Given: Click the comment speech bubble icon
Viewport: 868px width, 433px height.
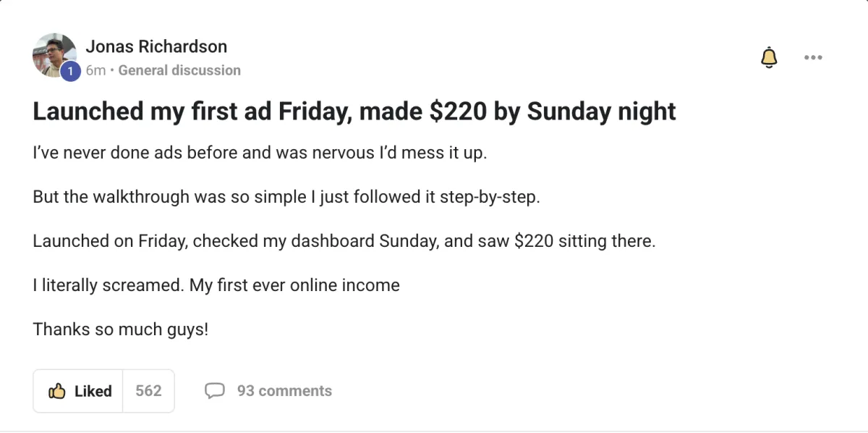Looking at the screenshot, I should point(215,391).
